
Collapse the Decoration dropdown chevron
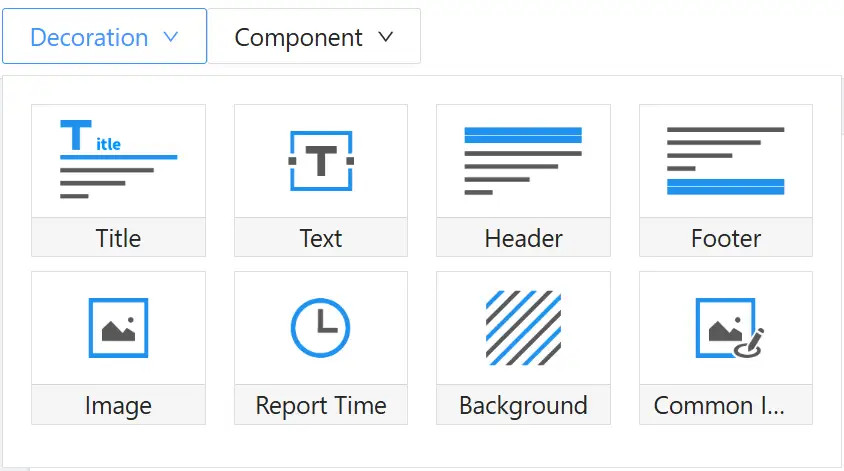pos(170,37)
